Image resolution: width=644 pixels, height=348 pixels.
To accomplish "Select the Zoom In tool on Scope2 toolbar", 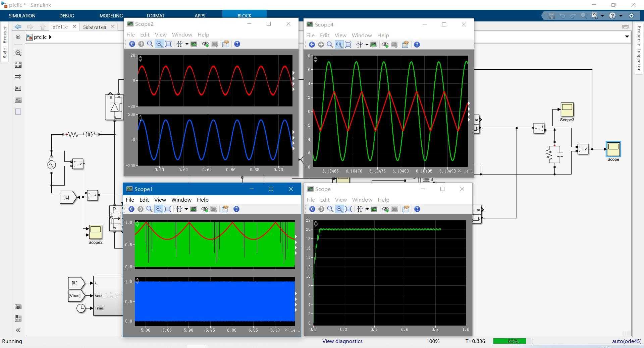I will pyautogui.click(x=150, y=44).
